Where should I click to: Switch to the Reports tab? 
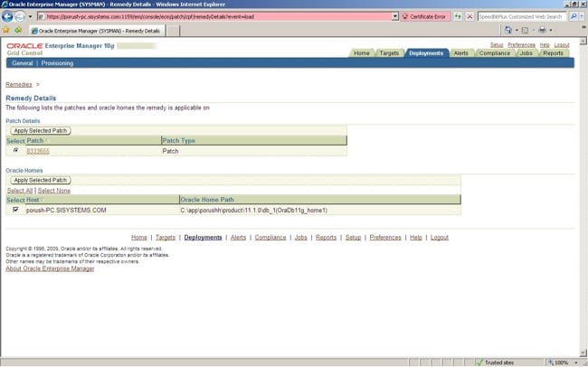[x=553, y=53]
